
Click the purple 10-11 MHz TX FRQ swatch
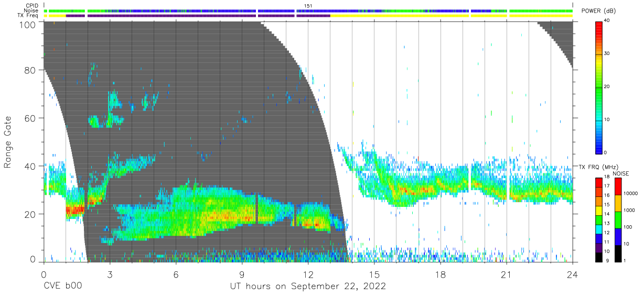599,247
